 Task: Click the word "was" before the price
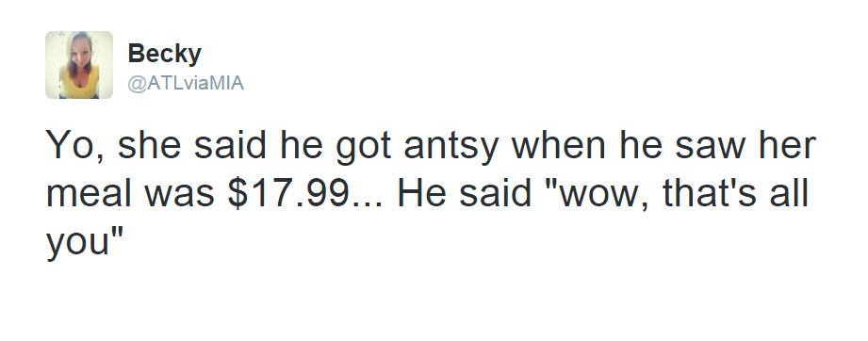coord(179,194)
